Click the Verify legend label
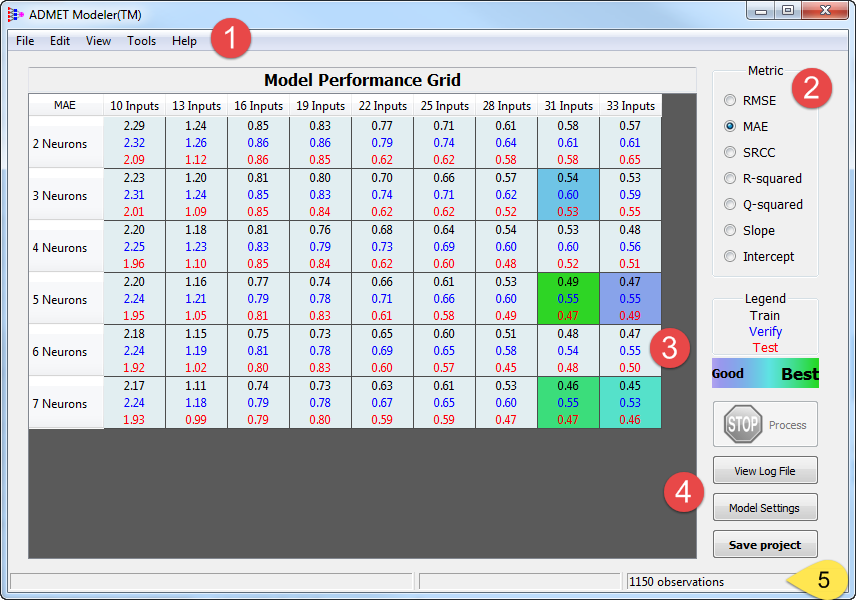This screenshot has height=600, width=856. tap(765, 331)
